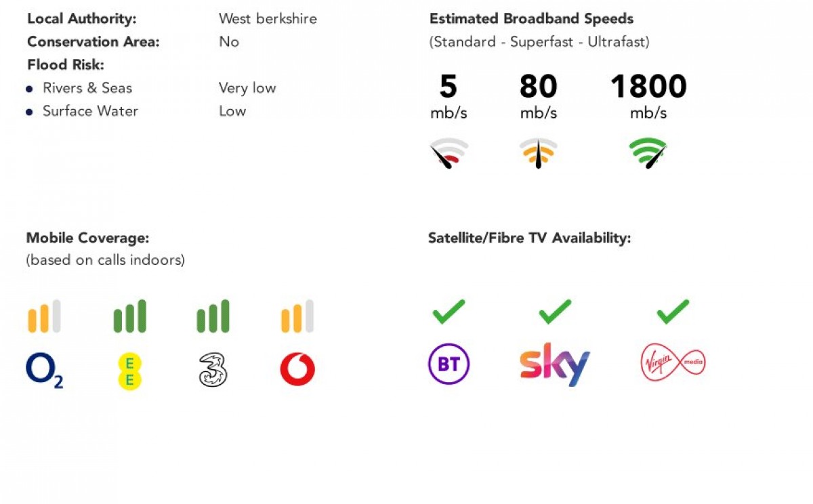Click the green checkmark above Virgin Media
Image resolution: width=813 pixels, height=504 pixels.
(673, 311)
